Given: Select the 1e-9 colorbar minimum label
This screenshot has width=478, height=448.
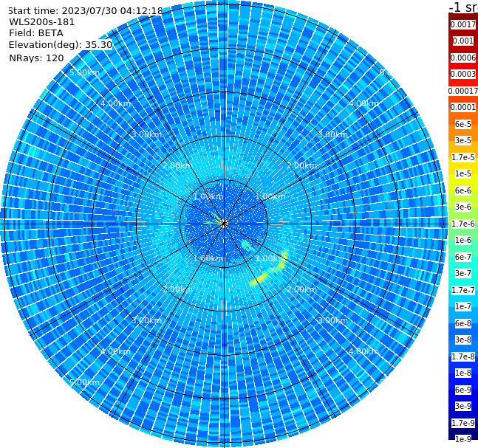Looking at the screenshot, I should 463,439.
